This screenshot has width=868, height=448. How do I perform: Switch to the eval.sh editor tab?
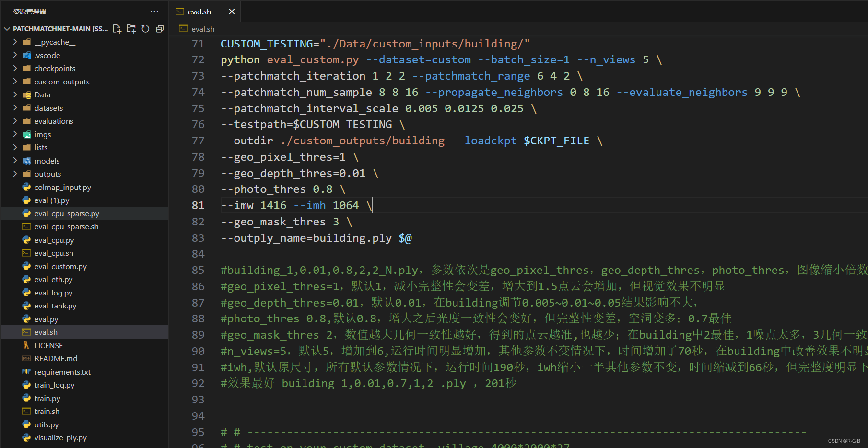(199, 11)
